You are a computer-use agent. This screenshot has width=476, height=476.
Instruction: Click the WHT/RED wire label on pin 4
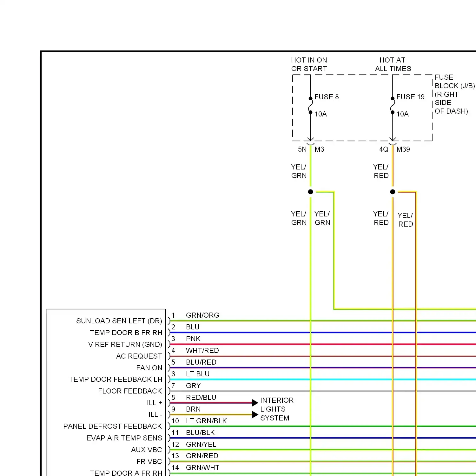pyautogui.click(x=202, y=350)
